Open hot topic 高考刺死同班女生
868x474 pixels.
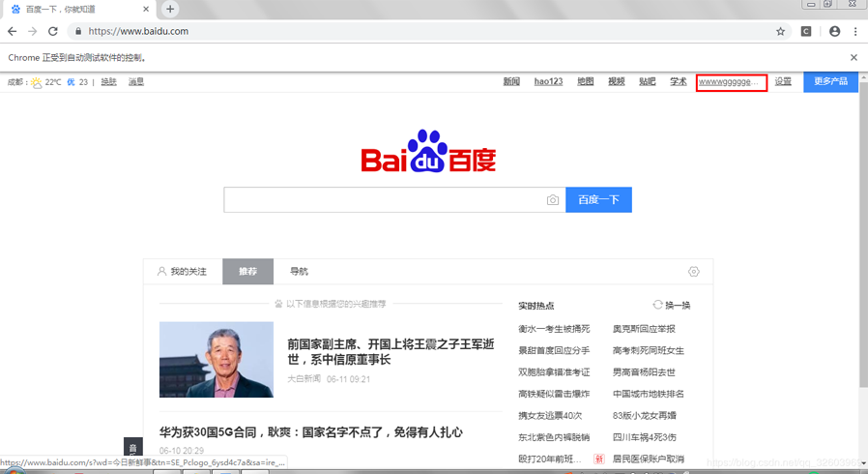[x=649, y=350]
